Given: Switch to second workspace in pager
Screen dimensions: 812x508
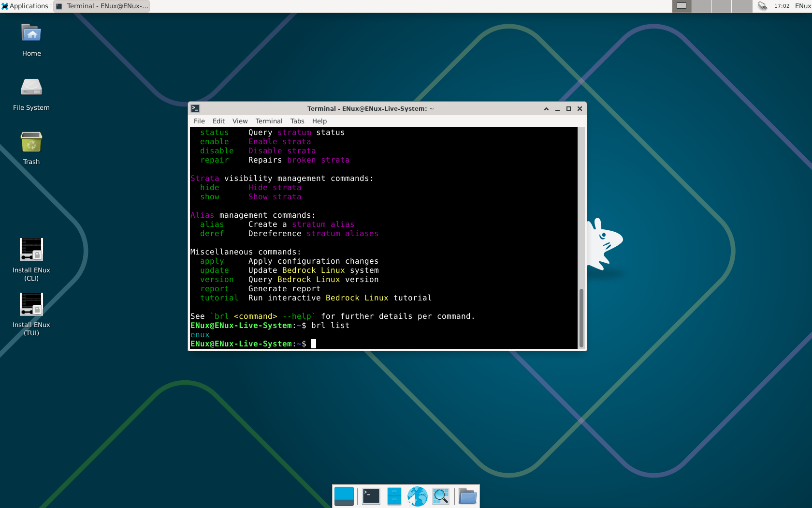Looking at the screenshot, I should 702,6.
